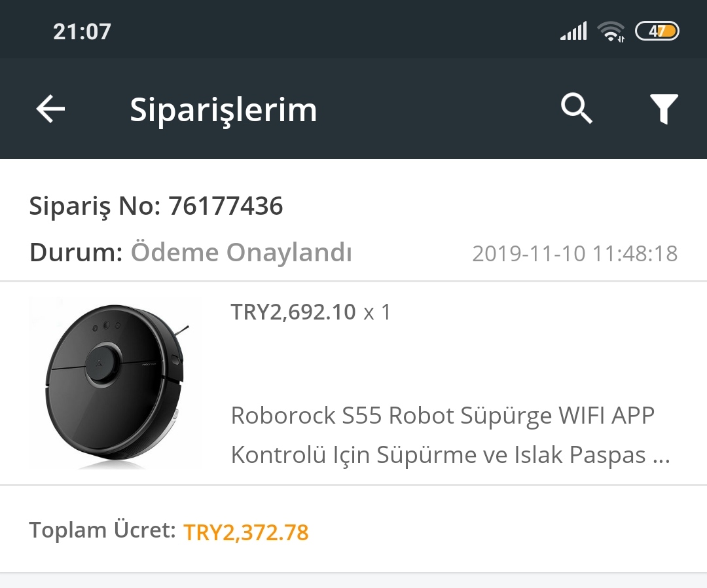Tap the clock showing 21:07
The height and width of the screenshot is (588, 707).
(x=82, y=31)
